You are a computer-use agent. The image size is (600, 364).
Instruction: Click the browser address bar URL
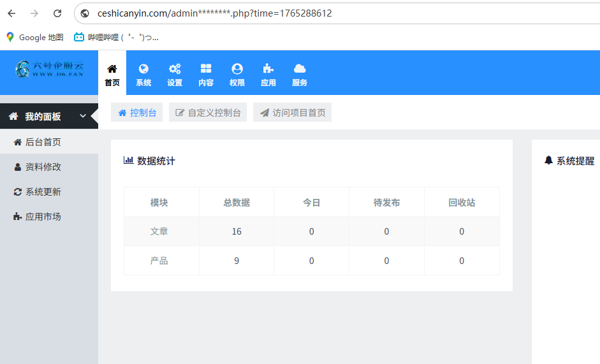tap(214, 13)
